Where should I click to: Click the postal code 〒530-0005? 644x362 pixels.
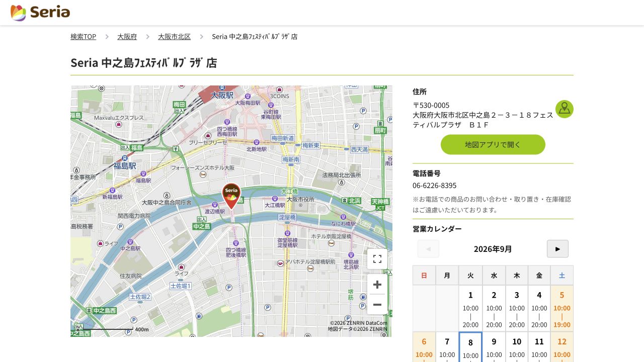click(x=431, y=105)
